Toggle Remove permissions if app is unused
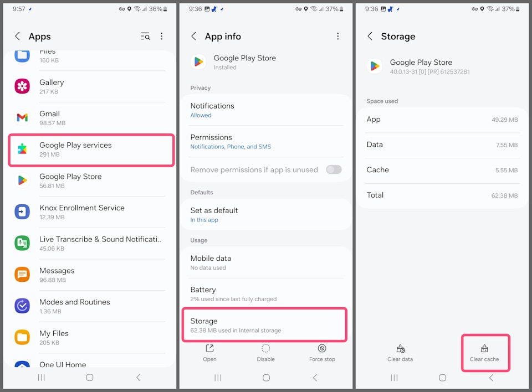 coord(334,169)
